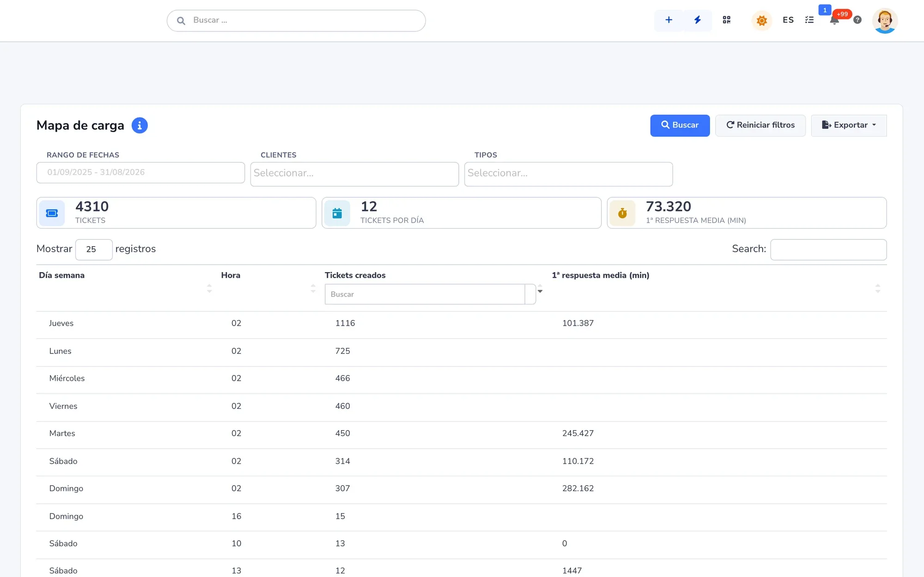Viewport: 924px width, 577px height.
Task: Click the 73.320 response average figure
Action: pos(669,207)
